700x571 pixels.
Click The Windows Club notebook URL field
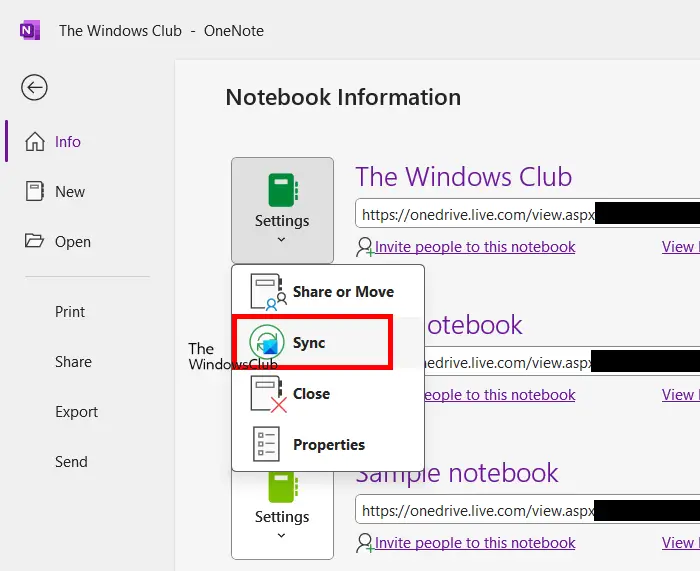point(527,213)
